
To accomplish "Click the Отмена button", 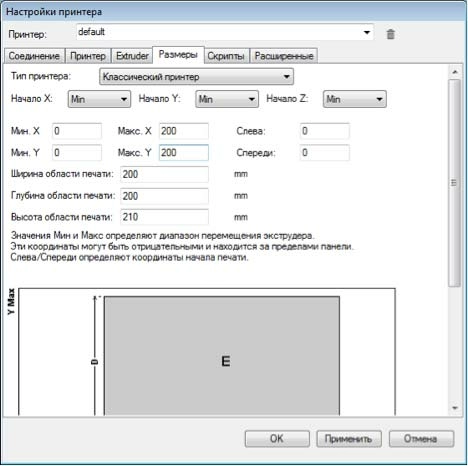I will (421, 438).
